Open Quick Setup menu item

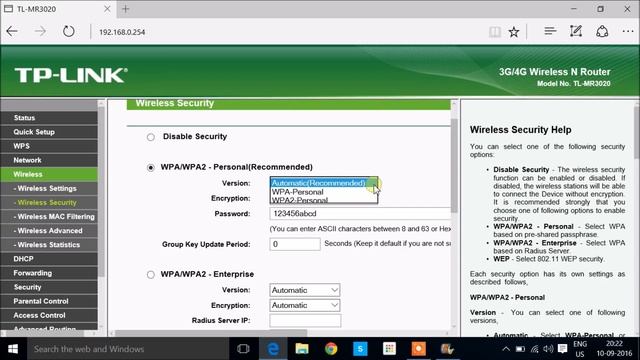click(49, 132)
